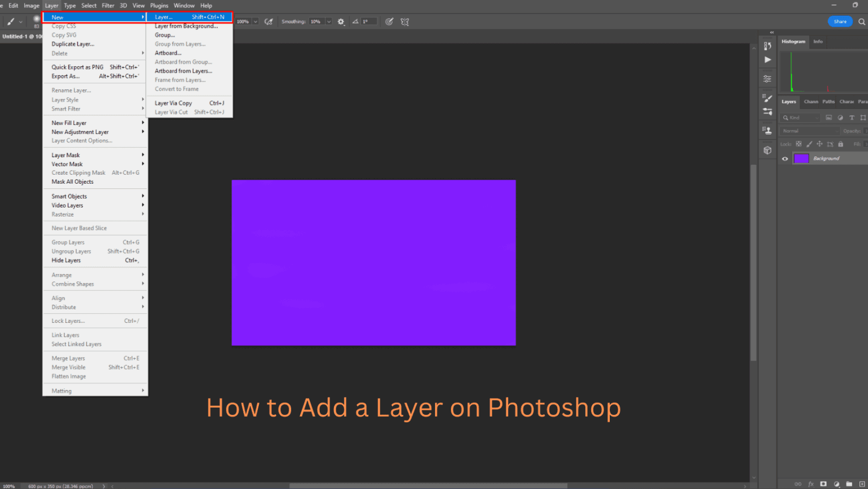This screenshot has height=489, width=868.
Task: Open the Properties adjustments sliders icon
Action: pos(767,78)
